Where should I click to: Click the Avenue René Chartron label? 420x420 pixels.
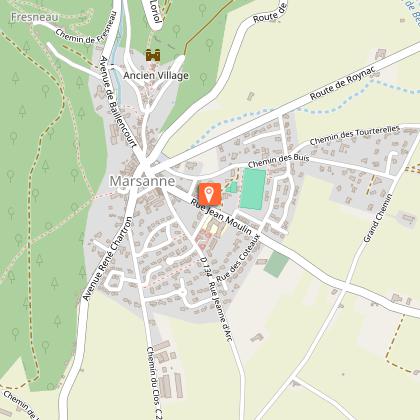click(108, 259)
